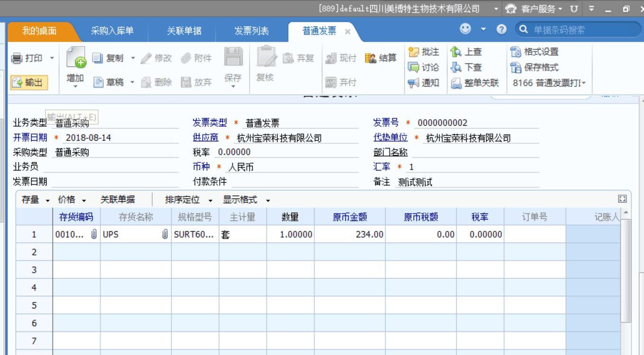Click the help question mark icon
Viewport: 644px width, 355px height.
tap(501, 30)
